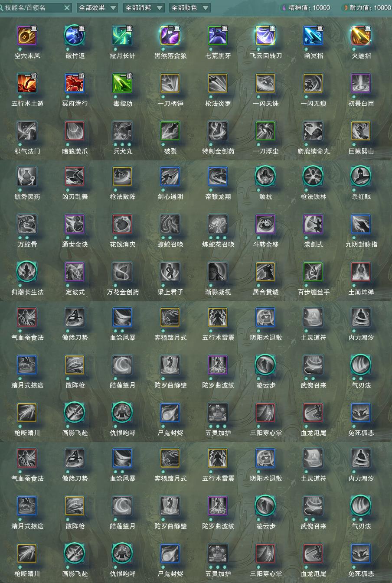Click the 一刀浮尘 skill icon

[x=266, y=131]
